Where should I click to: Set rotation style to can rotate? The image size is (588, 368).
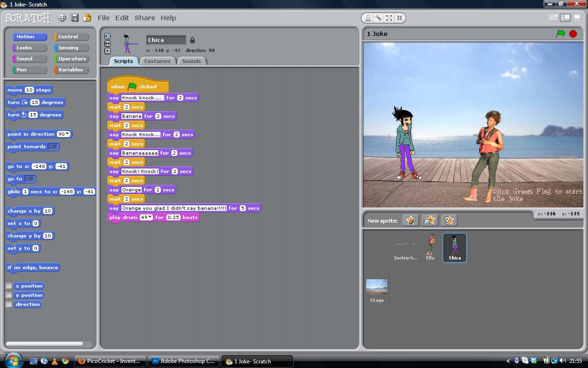tap(107, 36)
